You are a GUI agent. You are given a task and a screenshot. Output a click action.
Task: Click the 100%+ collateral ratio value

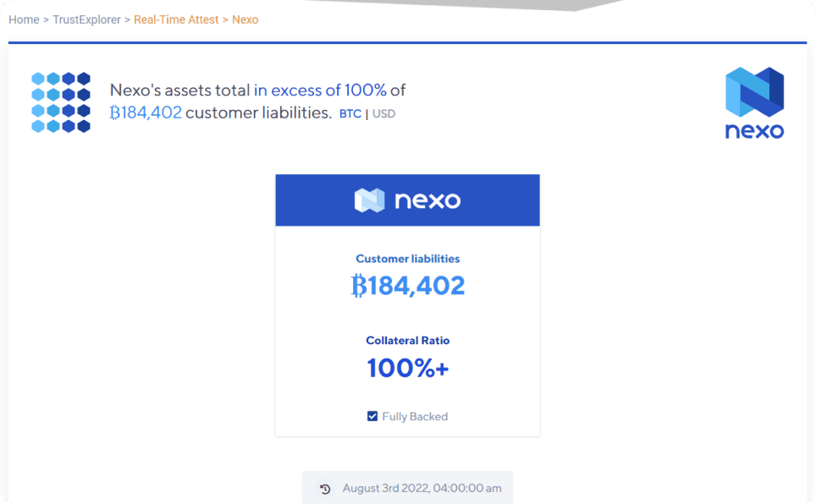pyautogui.click(x=408, y=368)
